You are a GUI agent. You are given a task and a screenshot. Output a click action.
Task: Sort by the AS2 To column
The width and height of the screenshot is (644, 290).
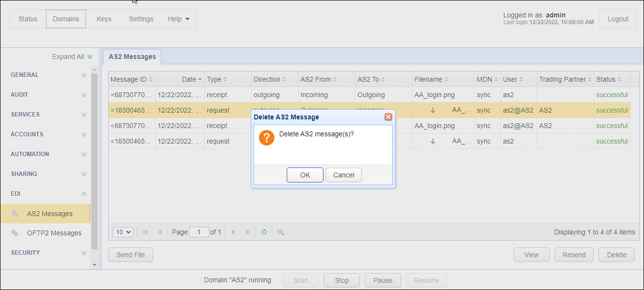tap(384, 79)
